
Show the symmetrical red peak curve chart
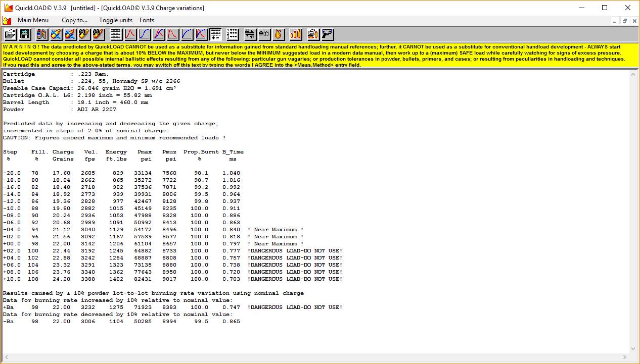point(131,34)
